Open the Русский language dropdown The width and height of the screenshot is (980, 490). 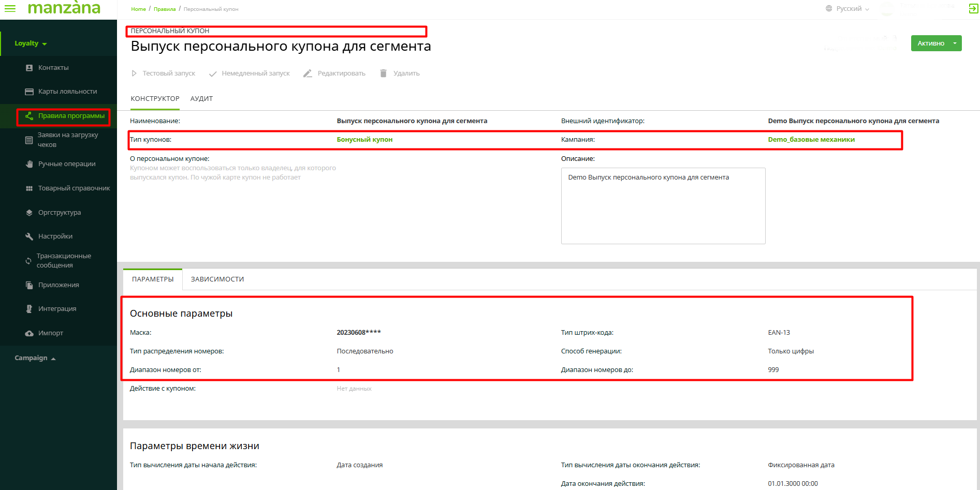click(847, 9)
